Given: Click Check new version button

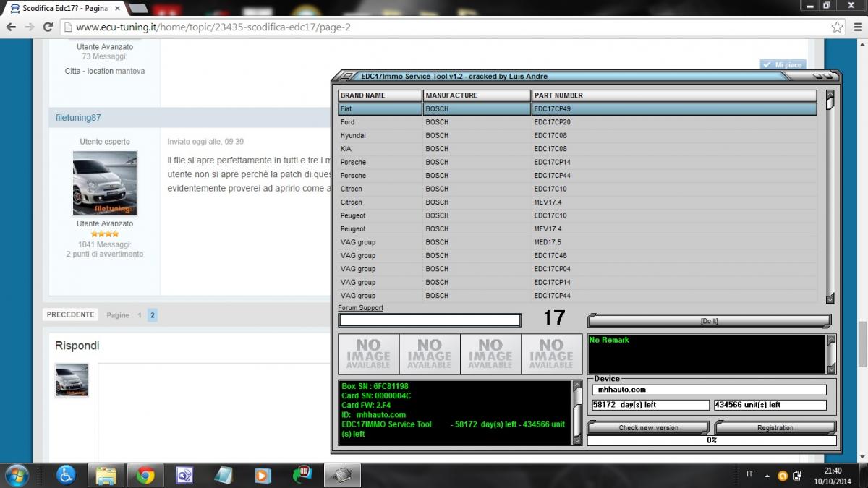Looking at the screenshot, I should tap(648, 428).
